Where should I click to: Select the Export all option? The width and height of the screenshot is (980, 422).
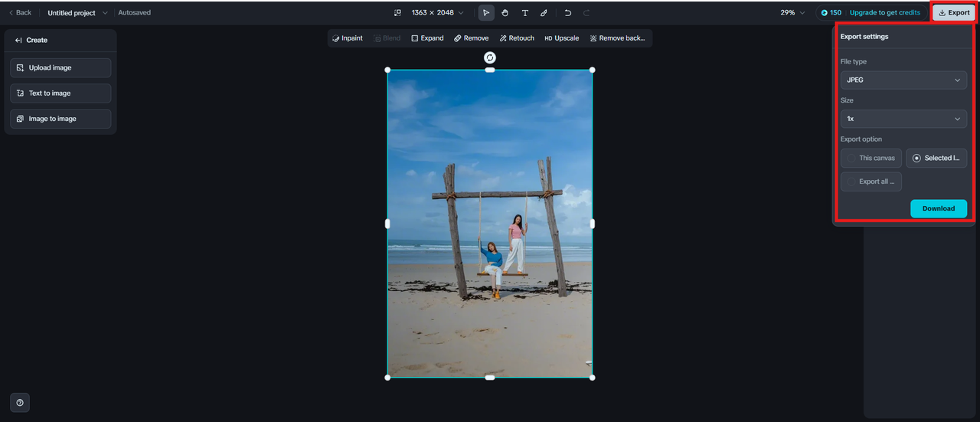[x=871, y=182]
